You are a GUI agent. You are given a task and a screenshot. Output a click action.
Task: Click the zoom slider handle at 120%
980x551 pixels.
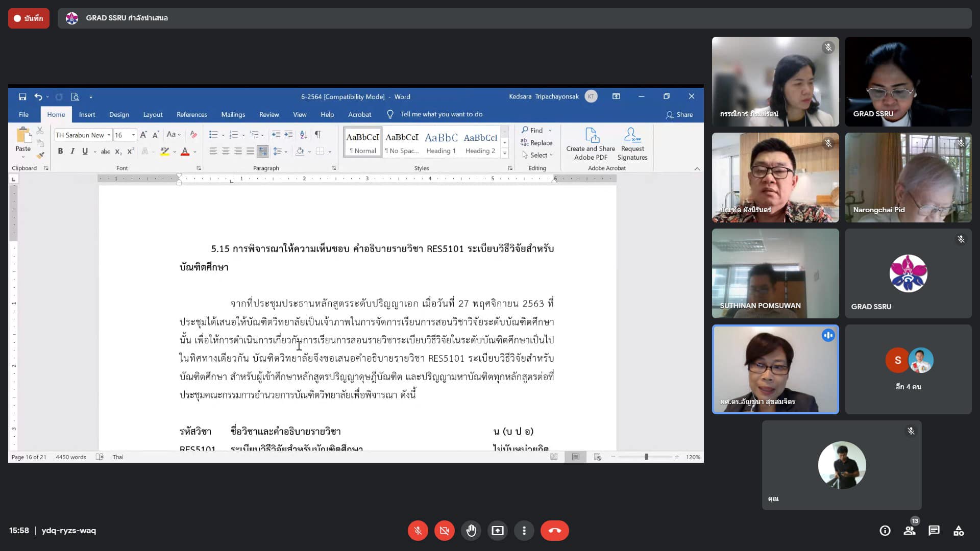[646, 457]
